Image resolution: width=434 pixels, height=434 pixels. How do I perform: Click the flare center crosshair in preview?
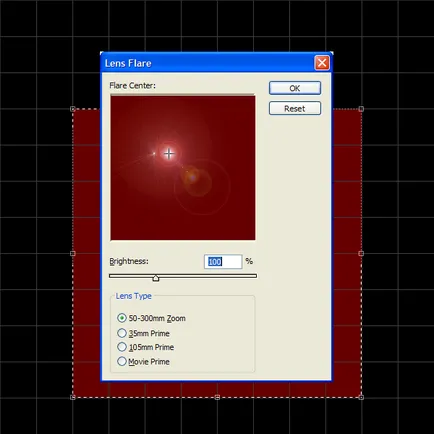[169, 154]
